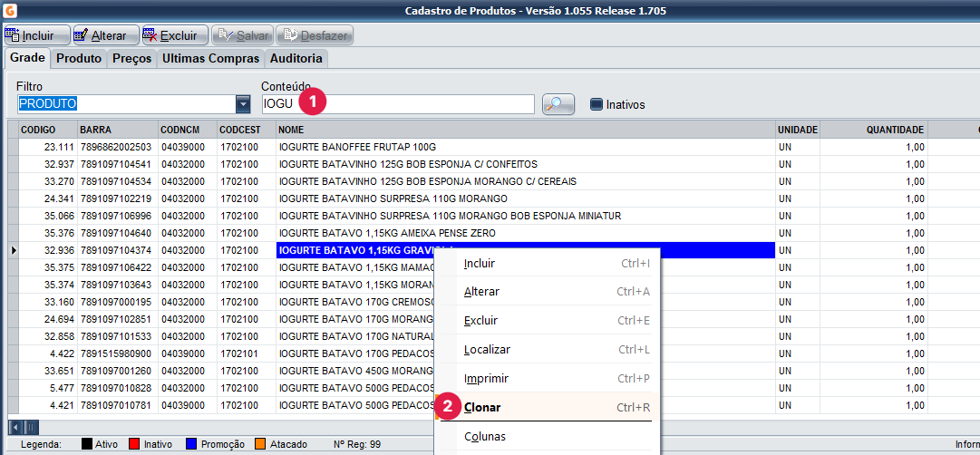The image size is (980, 455).
Task: Click code cell 24.694
Action: pyautogui.click(x=47, y=319)
